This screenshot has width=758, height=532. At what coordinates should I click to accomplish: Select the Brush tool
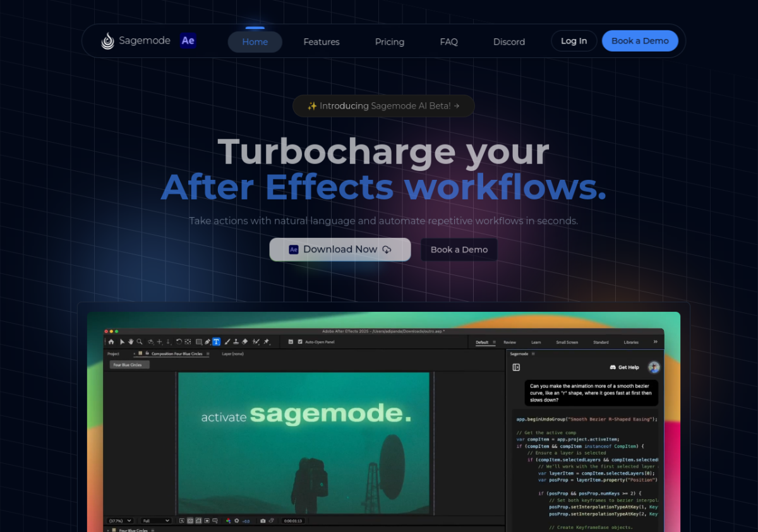tap(227, 342)
